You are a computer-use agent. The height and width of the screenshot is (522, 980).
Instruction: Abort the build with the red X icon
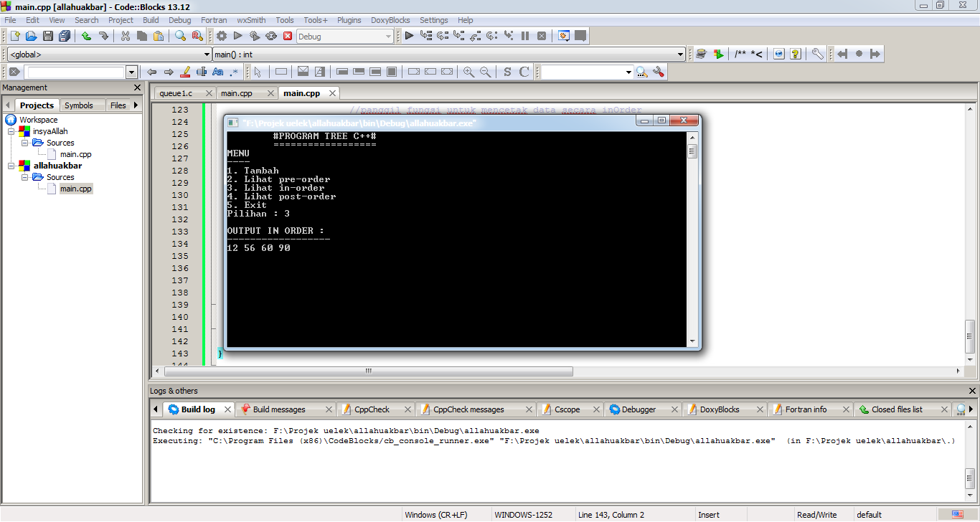click(288, 36)
